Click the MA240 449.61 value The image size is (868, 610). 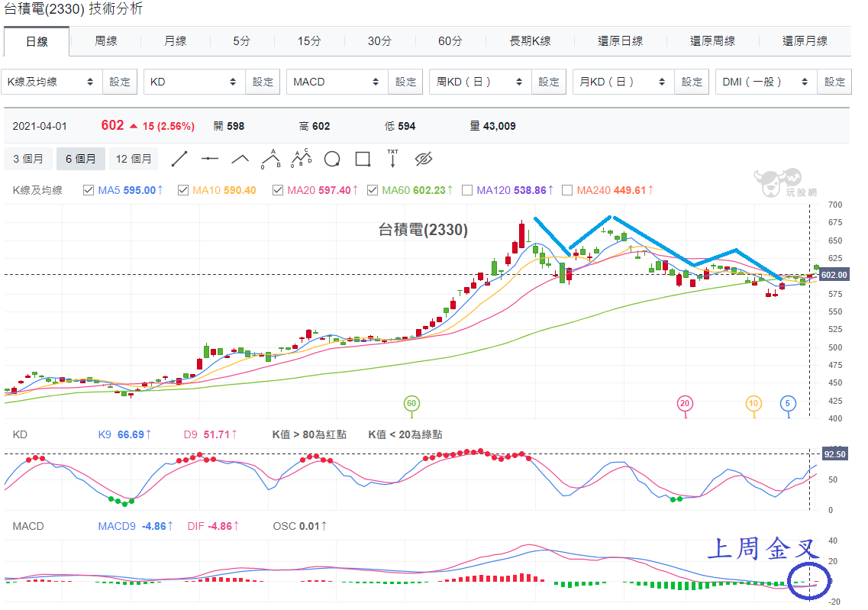(615, 190)
